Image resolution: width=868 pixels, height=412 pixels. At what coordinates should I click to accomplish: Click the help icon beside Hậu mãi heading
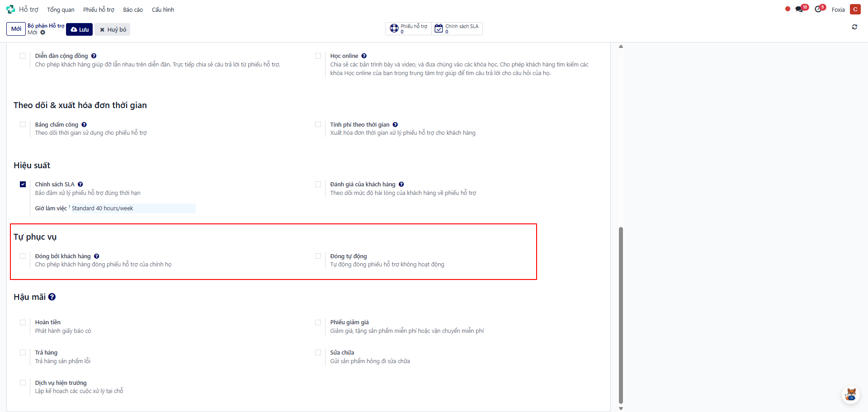(x=52, y=297)
